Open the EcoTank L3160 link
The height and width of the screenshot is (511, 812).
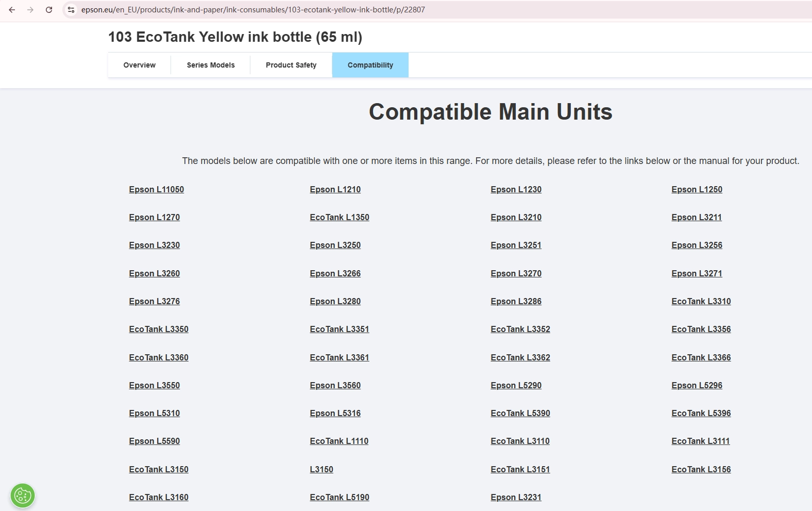click(159, 497)
